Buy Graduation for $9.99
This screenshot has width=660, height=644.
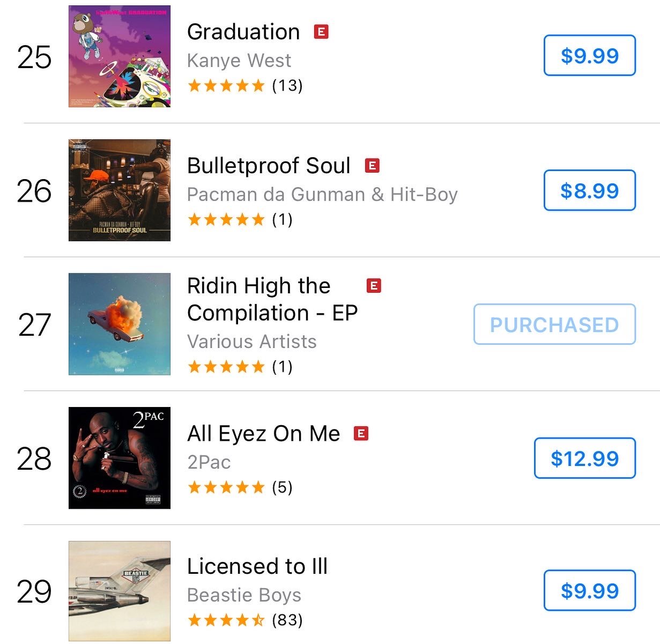pos(590,55)
